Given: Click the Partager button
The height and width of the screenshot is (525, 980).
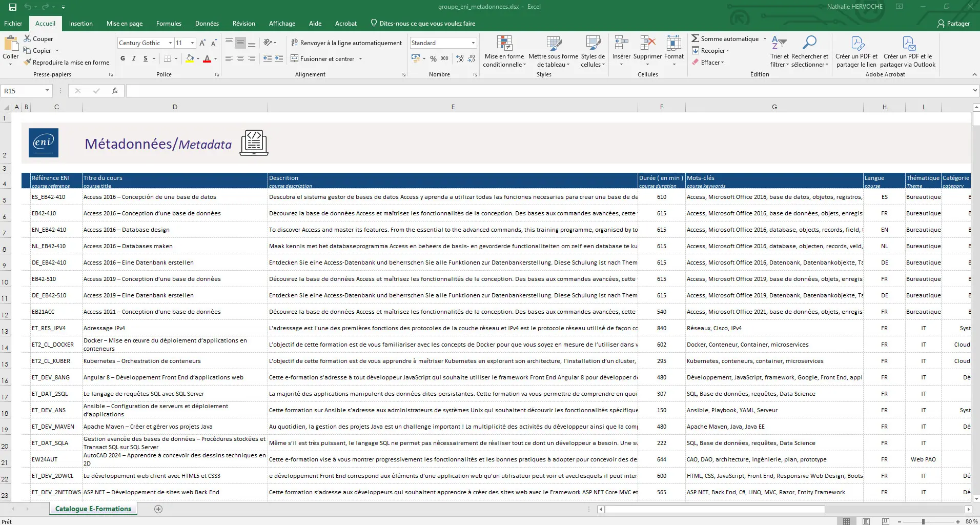Looking at the screenshot, I should pyautogui.click(x=953, y=24).
